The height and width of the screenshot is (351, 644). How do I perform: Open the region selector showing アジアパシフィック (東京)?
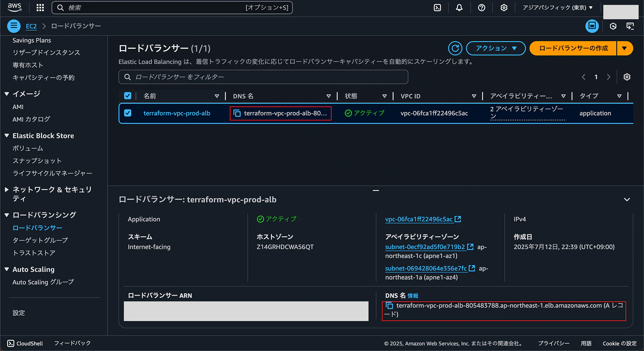pos(558,7)
